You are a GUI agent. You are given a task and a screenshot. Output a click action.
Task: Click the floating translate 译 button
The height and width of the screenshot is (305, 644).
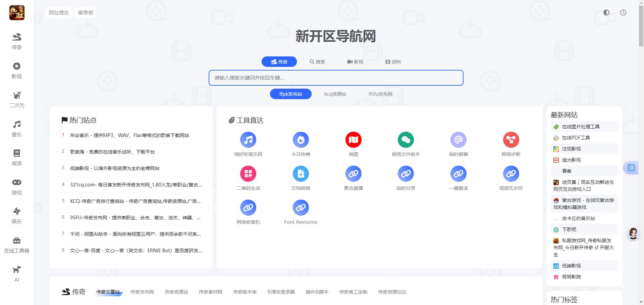(x=631, y=168)
